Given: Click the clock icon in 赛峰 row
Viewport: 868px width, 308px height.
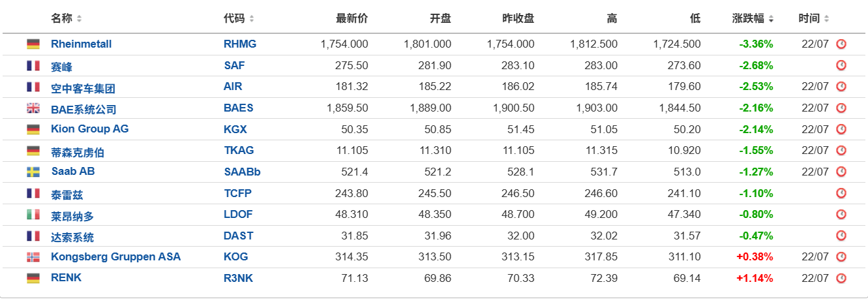Looking at the screenshot, I should point(841,65).
